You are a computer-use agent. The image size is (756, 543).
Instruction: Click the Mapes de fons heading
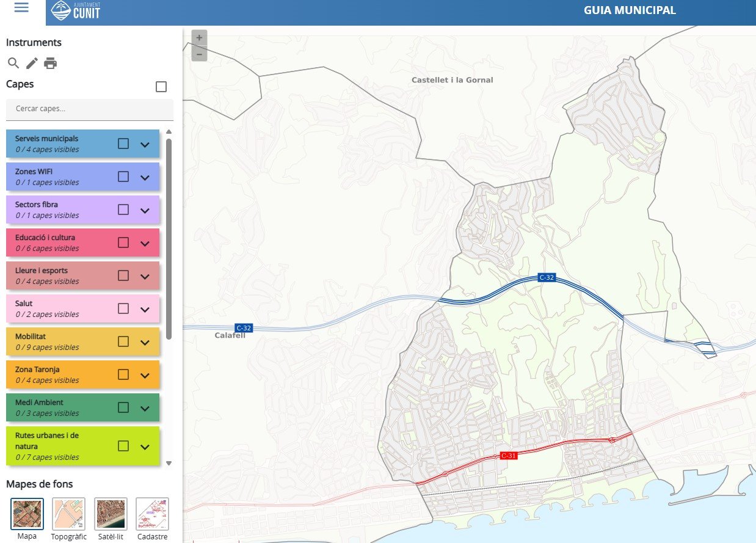point(39,484)
